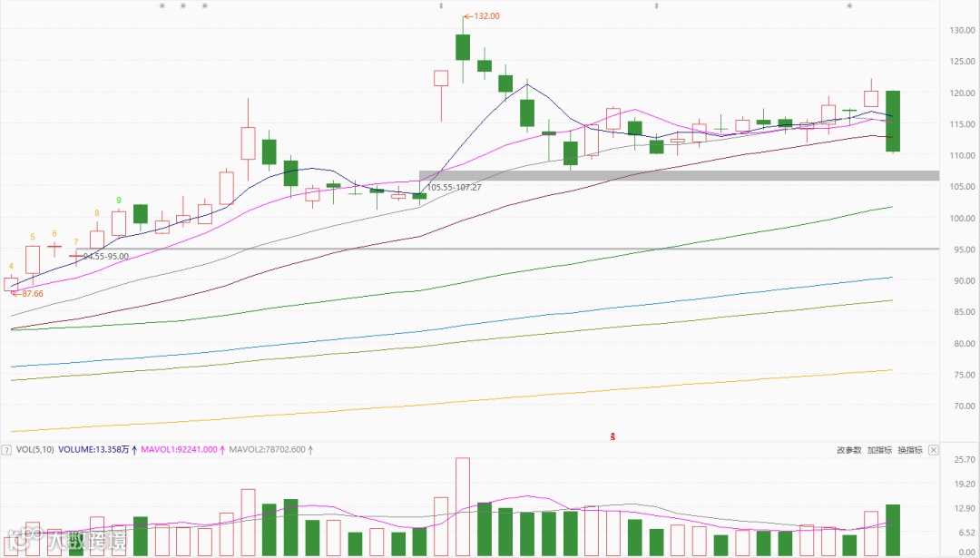Click the 130.00 price axis label

962,30
